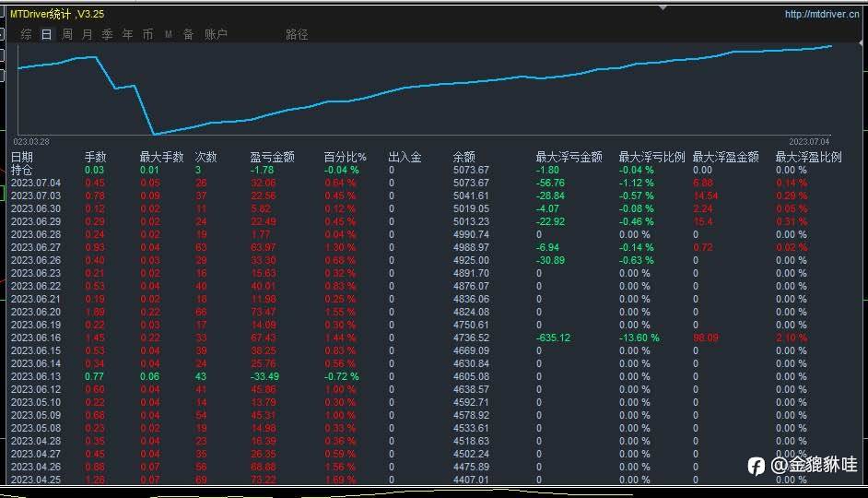The height and width of the screenshot is (498, 868).
Task: Open the 备 tab
Action: (188, 34)
